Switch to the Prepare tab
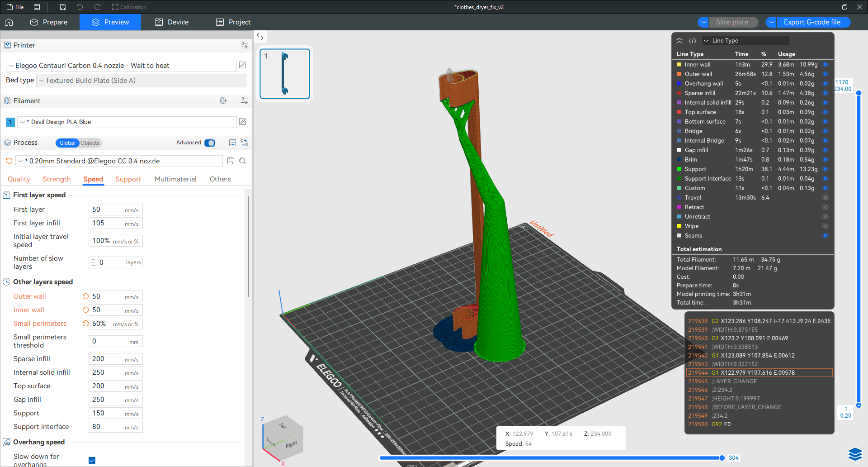The image size is (868, 467). click(x=49, y=22)
